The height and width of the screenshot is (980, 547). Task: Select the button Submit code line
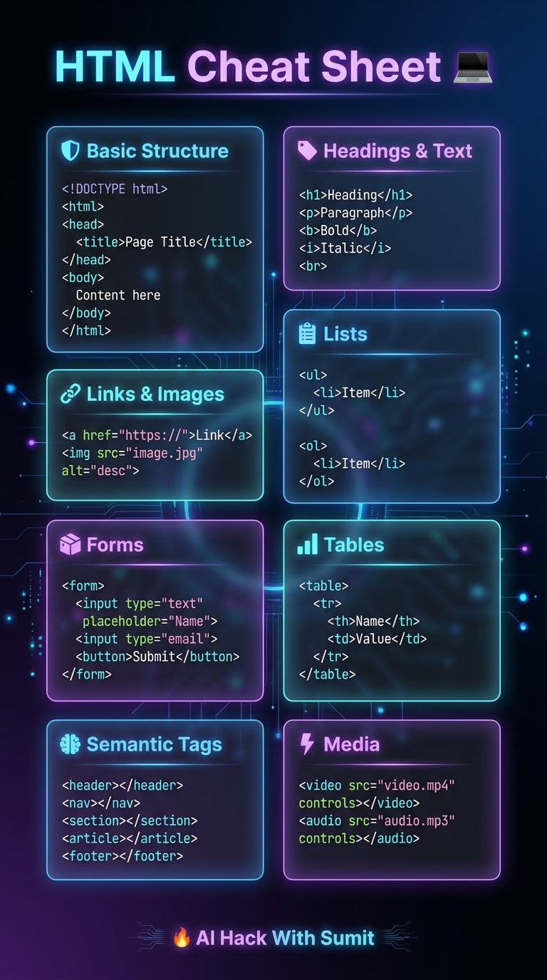(157, 657)
